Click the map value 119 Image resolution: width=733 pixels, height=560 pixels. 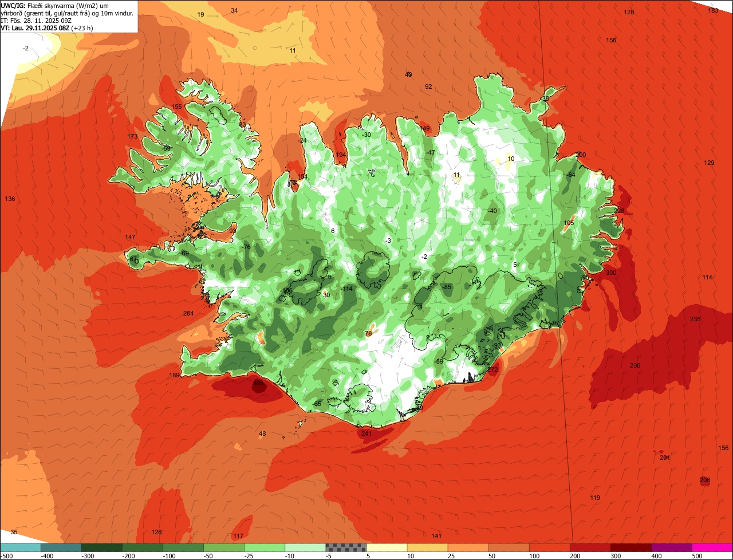point(595,498)
